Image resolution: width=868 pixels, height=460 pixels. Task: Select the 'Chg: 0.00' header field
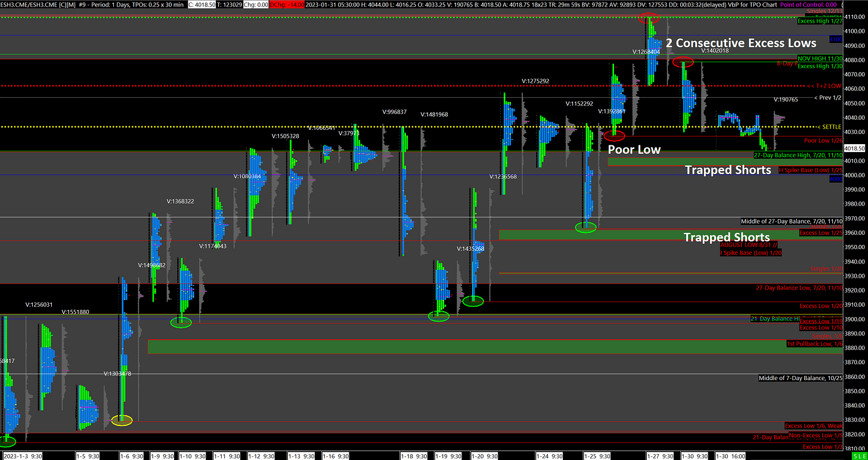tap(255, 4)
